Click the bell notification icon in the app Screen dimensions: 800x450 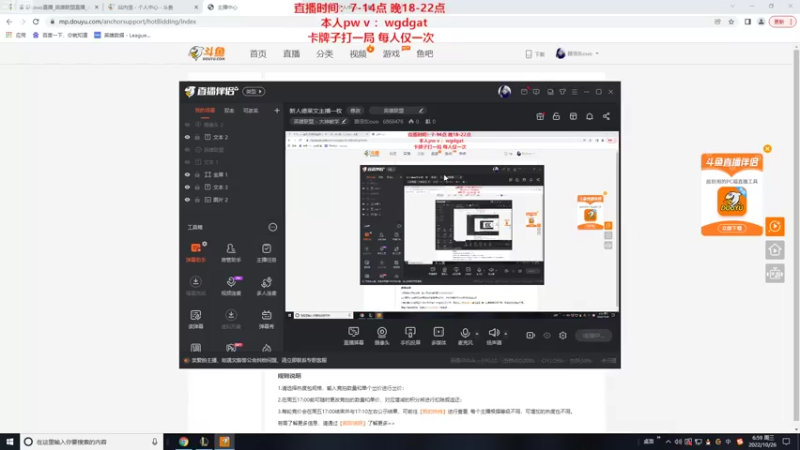[x=589, y=116]
